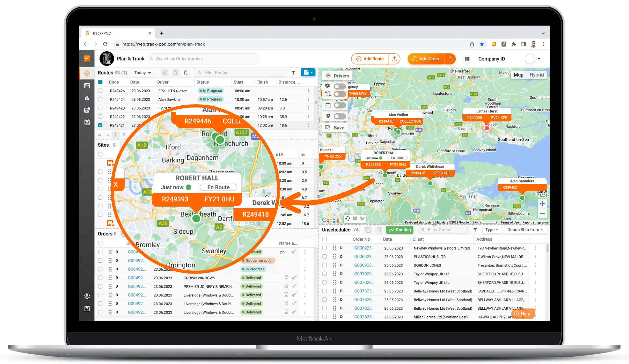Click the delete trash icon in Routes toolbar

[x=175, y=73]
